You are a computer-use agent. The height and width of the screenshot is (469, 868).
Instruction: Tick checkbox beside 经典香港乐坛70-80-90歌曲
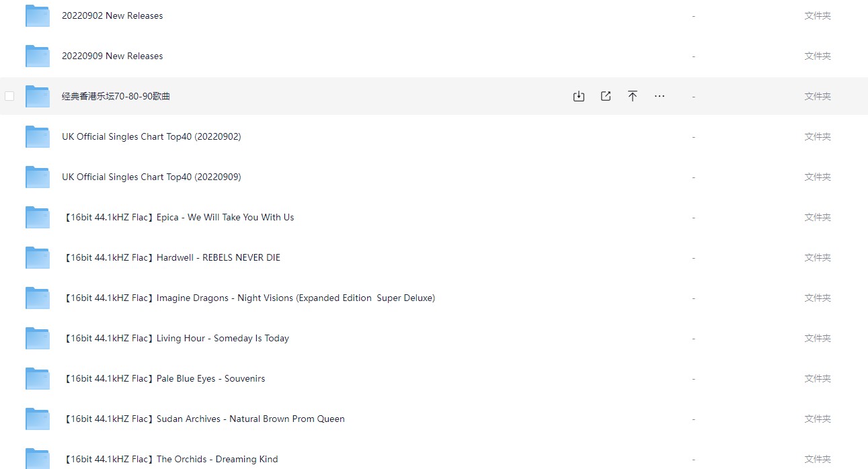(9, 96)
